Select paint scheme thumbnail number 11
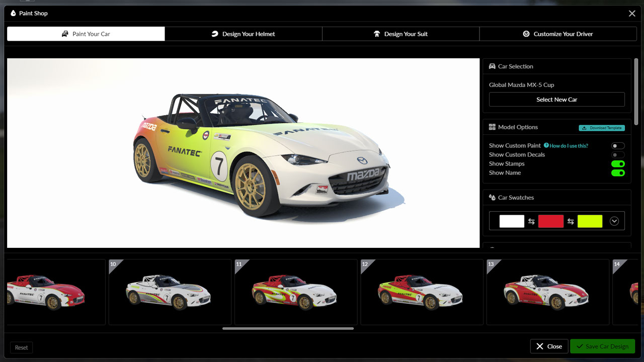644x362 pixels. coord(295,292)
